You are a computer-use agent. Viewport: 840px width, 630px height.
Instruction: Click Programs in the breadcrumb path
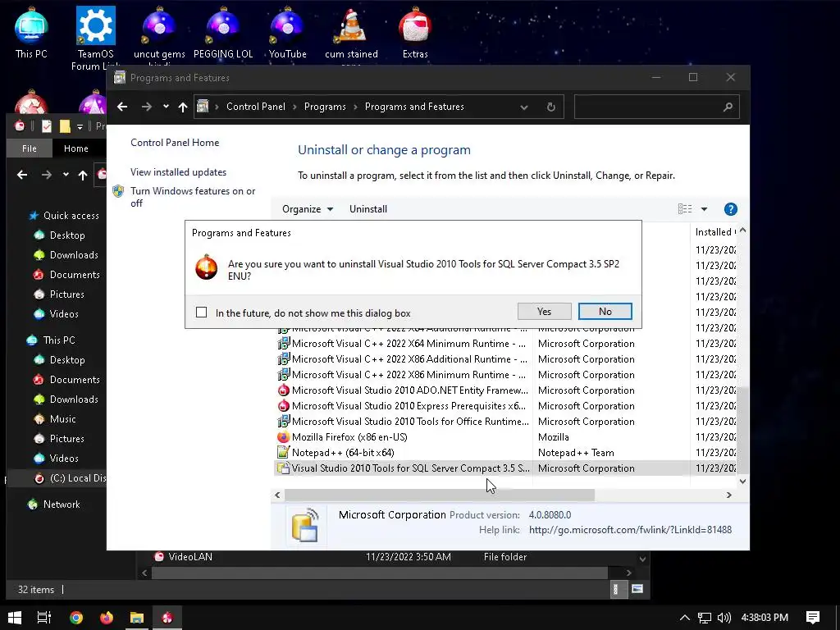(x=325, y=107)
